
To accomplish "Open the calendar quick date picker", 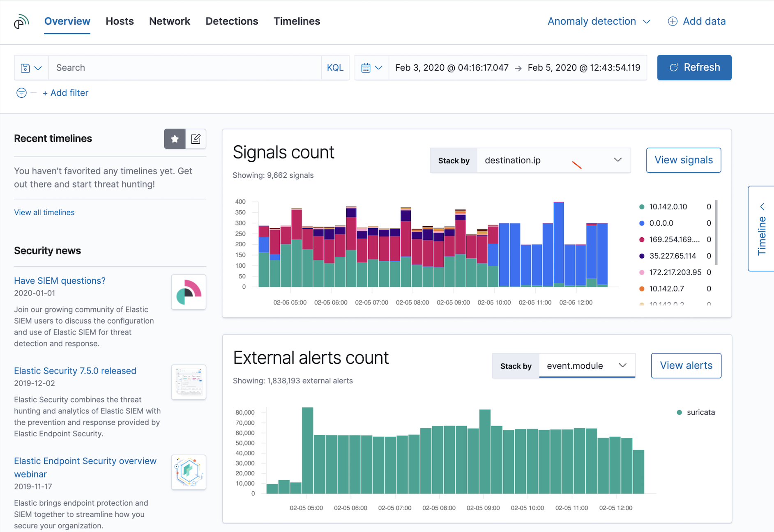I will tap(371, 68).
